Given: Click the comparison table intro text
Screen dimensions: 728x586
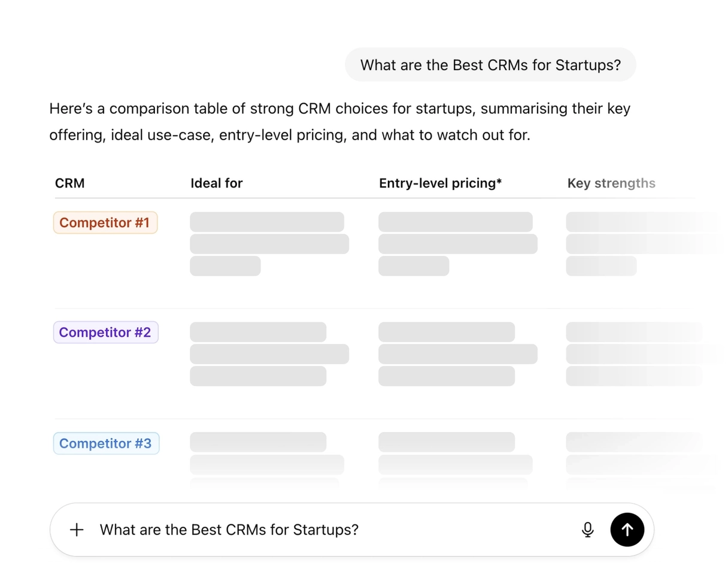Looking at the screenshot, I should point(339,122).
